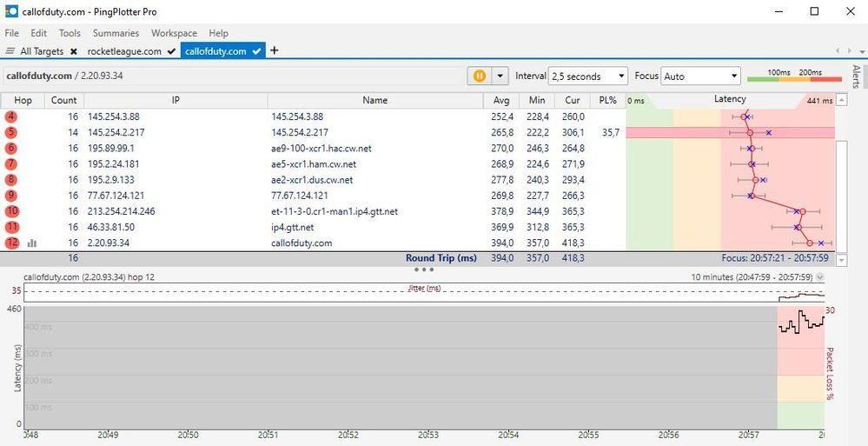Viewport: 868px width, 446px height.
Task: Open the Help menu
Action: coord(218,33)
